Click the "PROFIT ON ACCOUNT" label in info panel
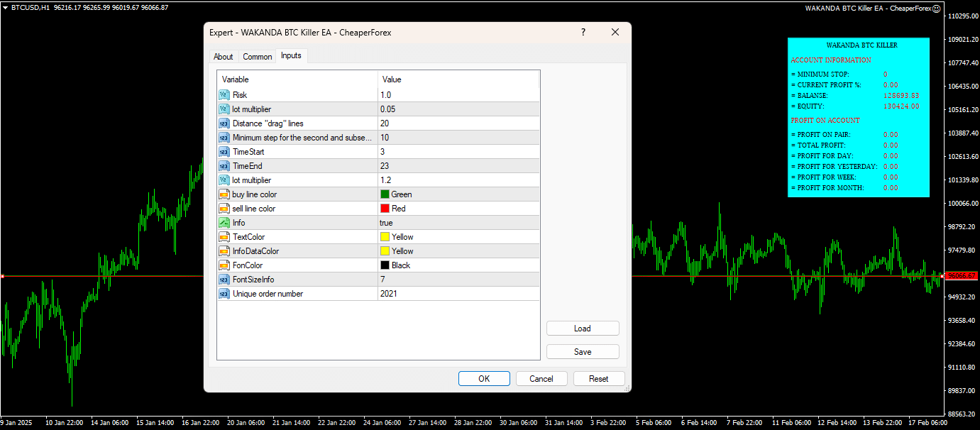This screenshot has width=980, height=430. coord(825,121)
